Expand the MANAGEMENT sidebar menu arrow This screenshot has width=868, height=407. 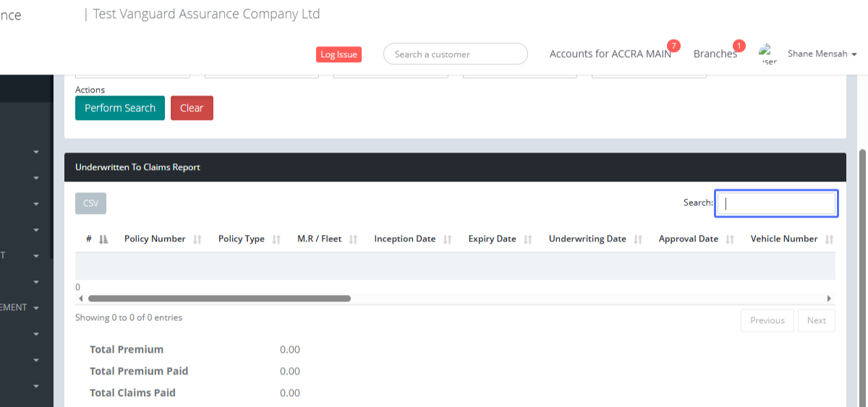click(x=36, y=308)
